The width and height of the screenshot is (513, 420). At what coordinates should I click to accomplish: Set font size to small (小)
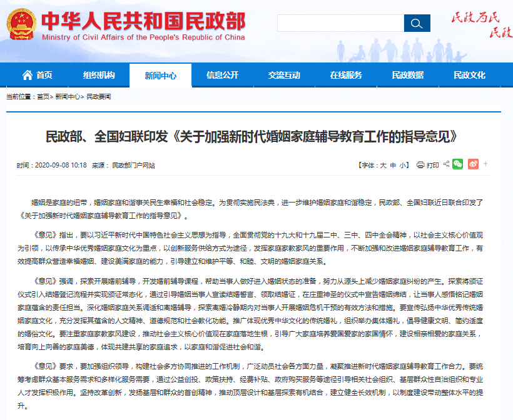[x=402, y=166]
